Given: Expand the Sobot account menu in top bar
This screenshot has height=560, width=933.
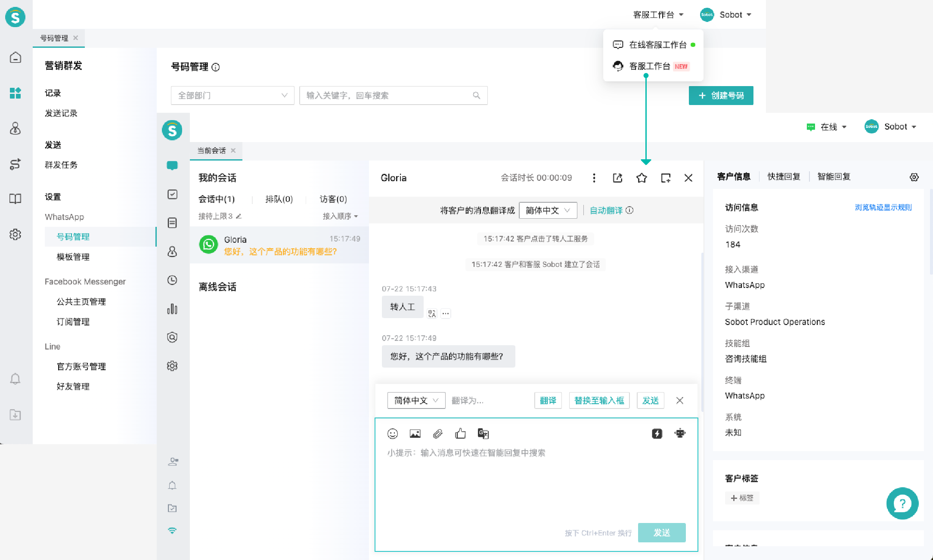Looking at the screenshot, I should click(x=726, y=15).
